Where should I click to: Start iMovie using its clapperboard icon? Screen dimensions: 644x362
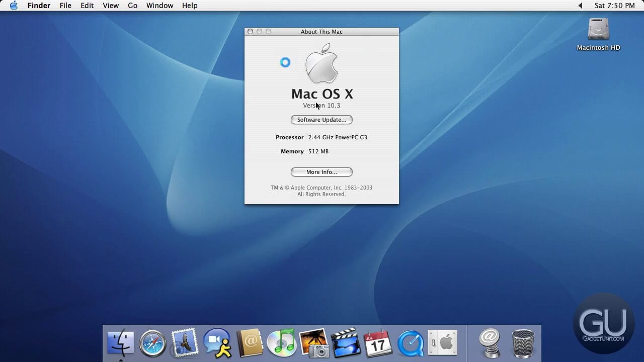point(346,343)
